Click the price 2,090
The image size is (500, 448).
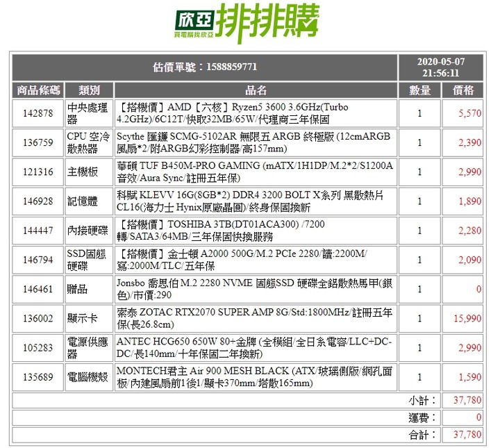click(x=470, y=260)
